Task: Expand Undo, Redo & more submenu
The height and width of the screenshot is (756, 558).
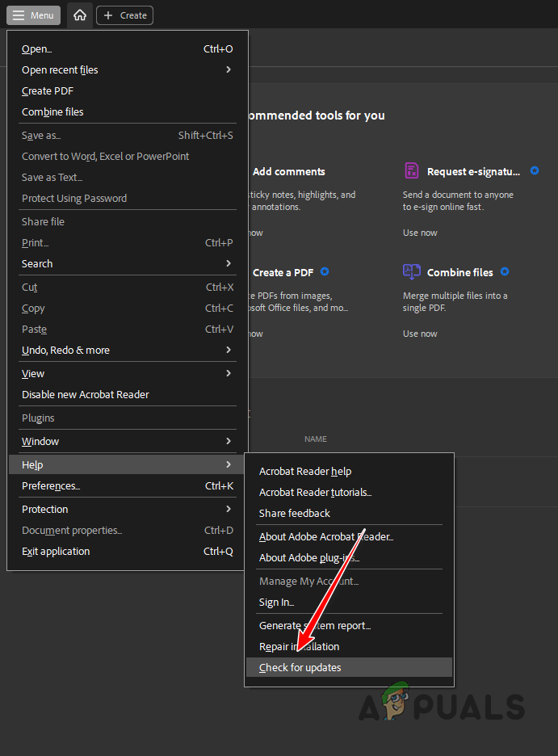Action: tap(128, 350)
